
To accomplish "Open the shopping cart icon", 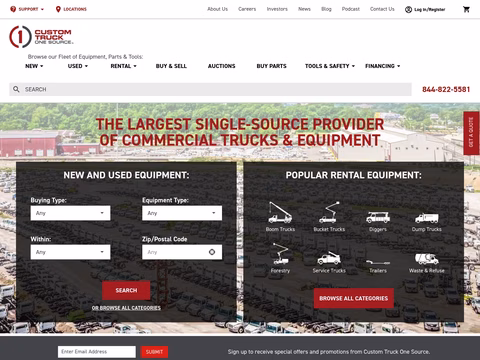I will click(x=466, y=9).
